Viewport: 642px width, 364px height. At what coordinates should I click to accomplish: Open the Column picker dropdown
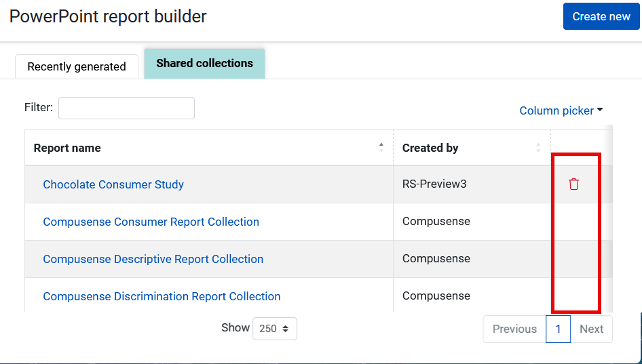[x=561, y=110]
